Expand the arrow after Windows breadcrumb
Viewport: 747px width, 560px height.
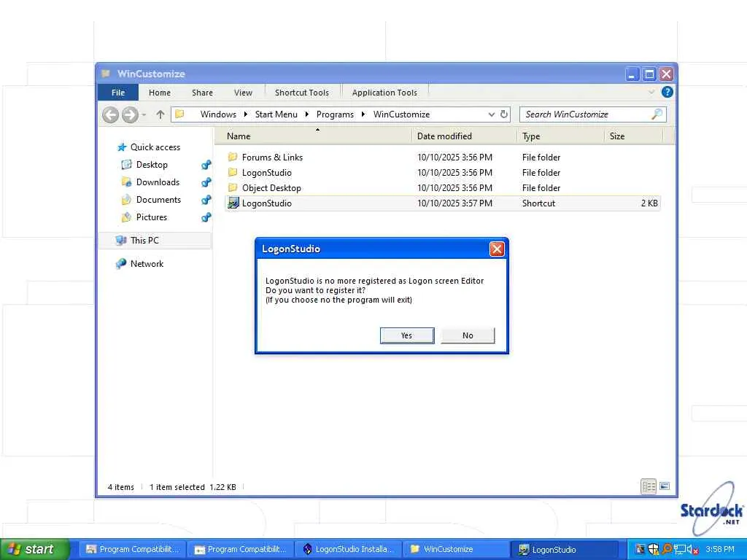[x=245, y=114]
